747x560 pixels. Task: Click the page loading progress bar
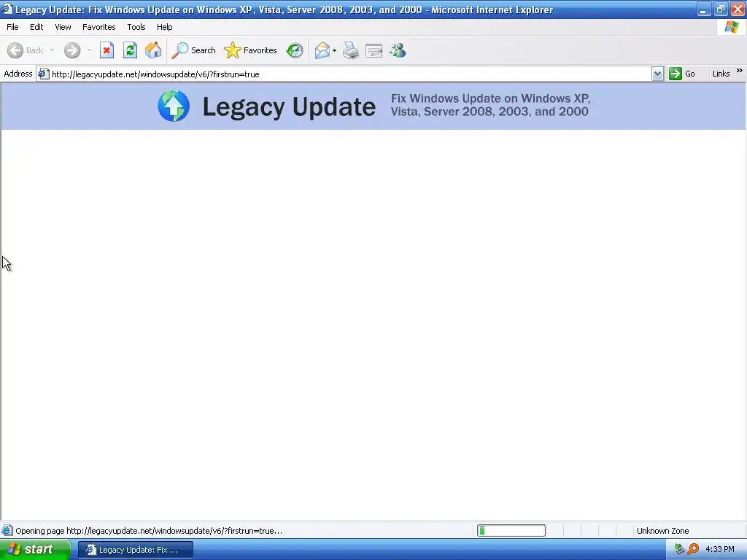[x=511, y=531]
